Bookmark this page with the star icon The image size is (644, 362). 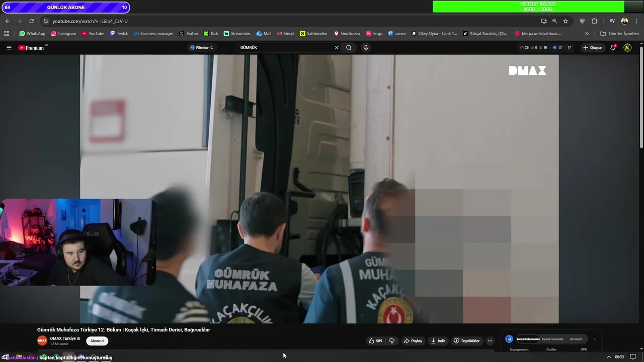coord(566,21)
